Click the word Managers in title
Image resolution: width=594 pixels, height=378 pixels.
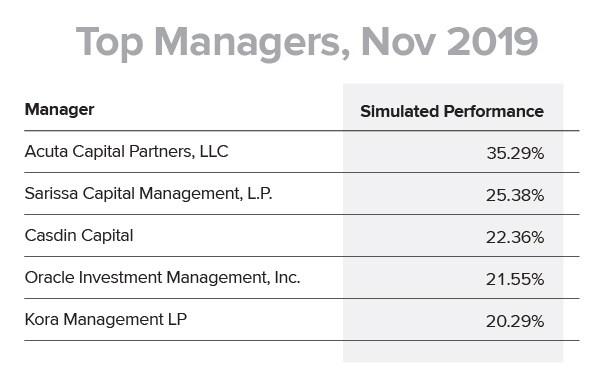point(252,44)
